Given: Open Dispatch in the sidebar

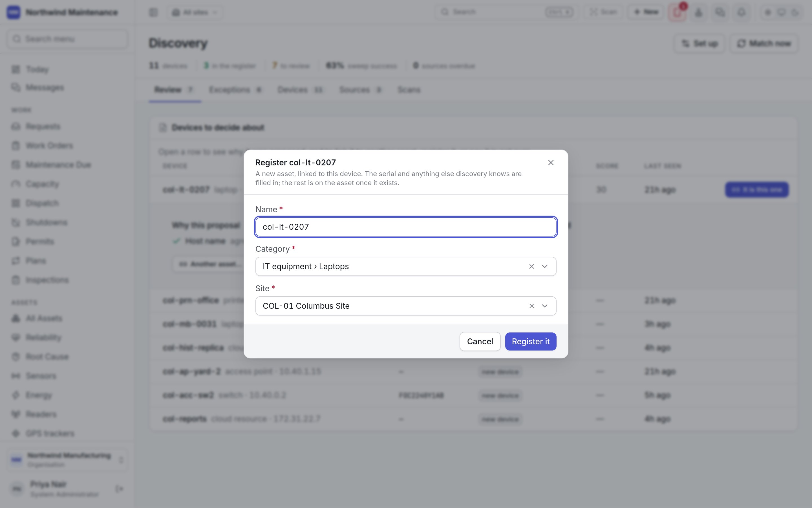Looking at the screenshot, I should (x=67, y=203).
